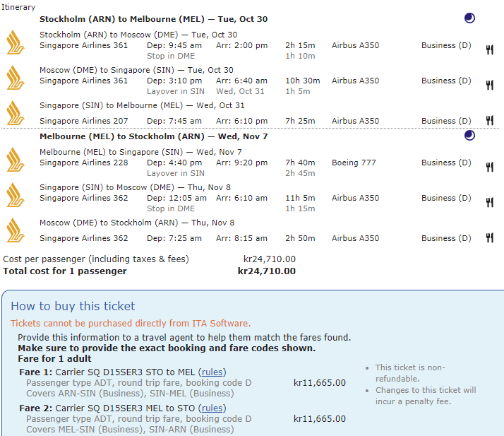Screen dimensions: 504x436
Task: Click the airline logo for Singapore Airlines 228
Action: coord(15,159)
